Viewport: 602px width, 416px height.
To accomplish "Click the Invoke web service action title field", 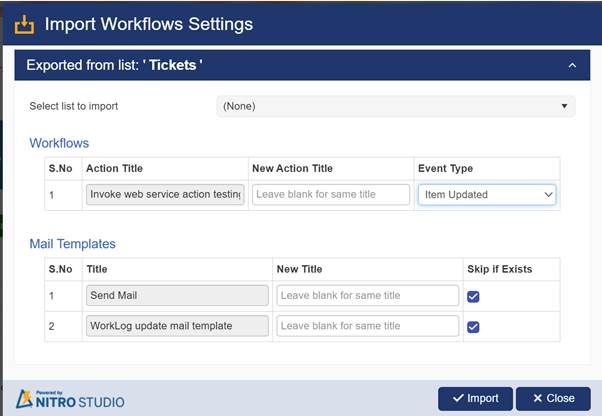I will point(165,195).
